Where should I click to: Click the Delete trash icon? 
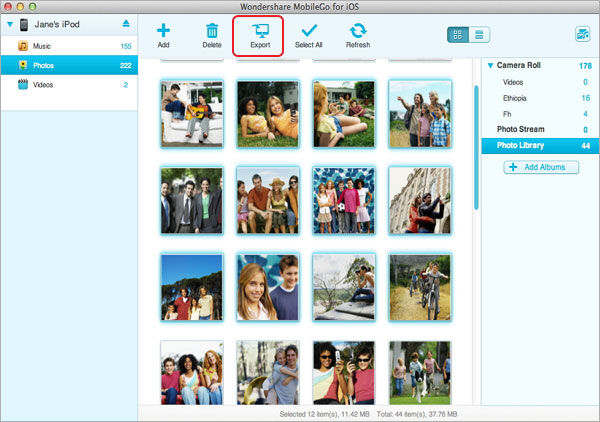(x=212, y=31)
